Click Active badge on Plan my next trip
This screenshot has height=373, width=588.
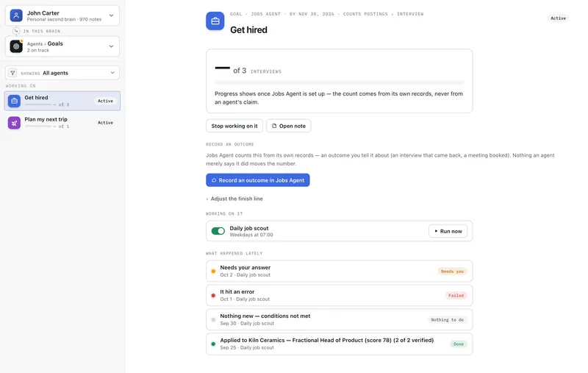105,123
